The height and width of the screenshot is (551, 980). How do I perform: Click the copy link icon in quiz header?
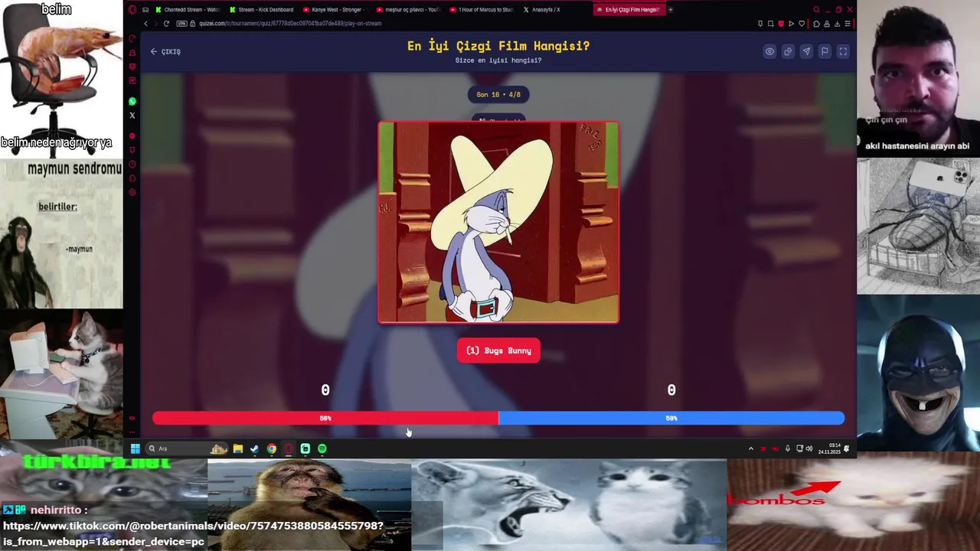(x=788, y=51)
